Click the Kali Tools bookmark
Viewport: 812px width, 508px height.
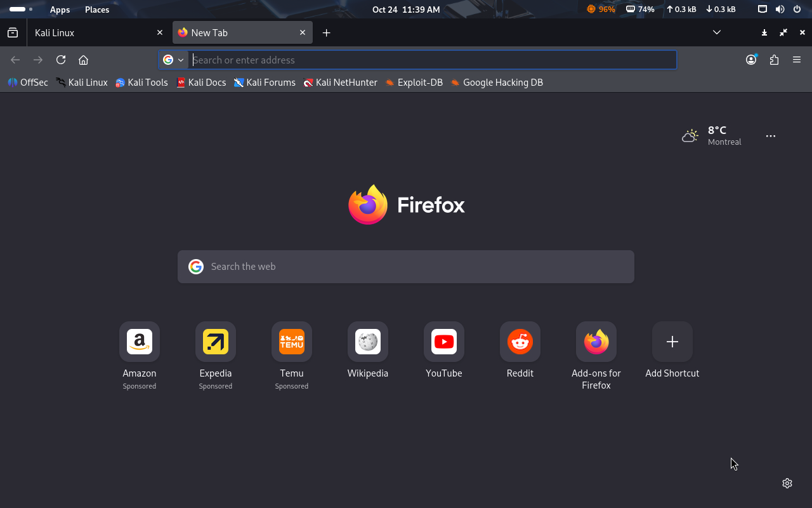[x=141, y=83]
